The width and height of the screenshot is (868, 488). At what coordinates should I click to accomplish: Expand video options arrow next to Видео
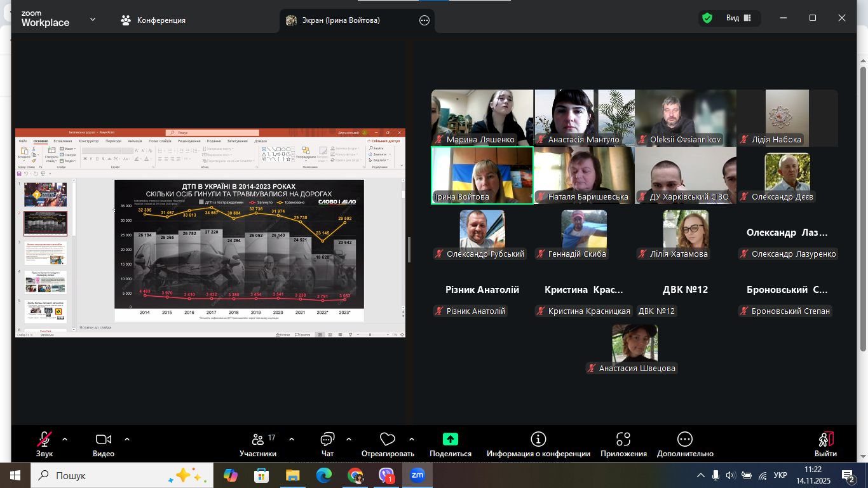click(x=127, y=439)
